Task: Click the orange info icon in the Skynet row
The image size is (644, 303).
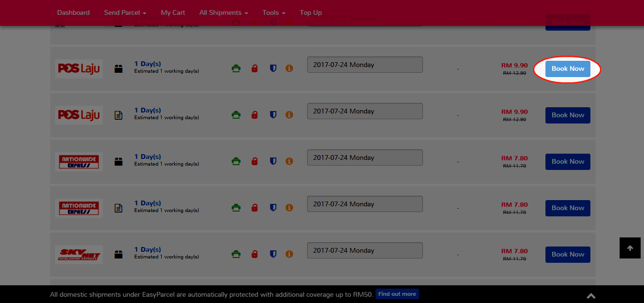Action: click(289, 254)
